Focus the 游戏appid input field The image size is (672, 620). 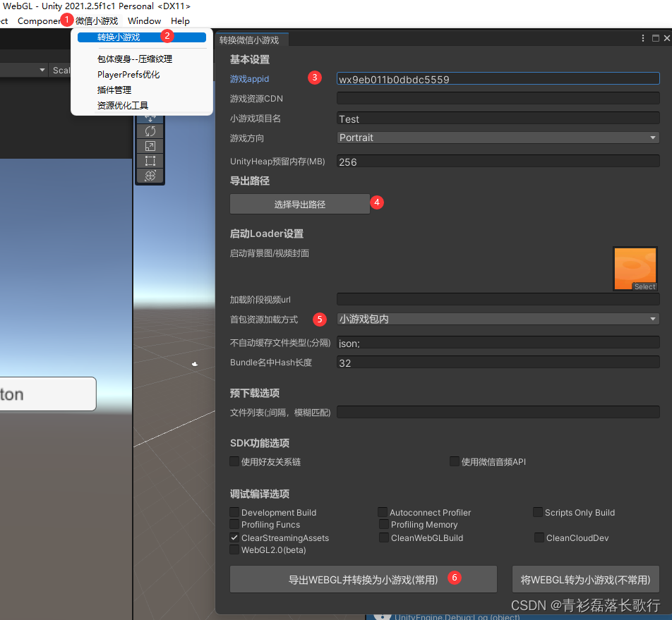[498, 79]
